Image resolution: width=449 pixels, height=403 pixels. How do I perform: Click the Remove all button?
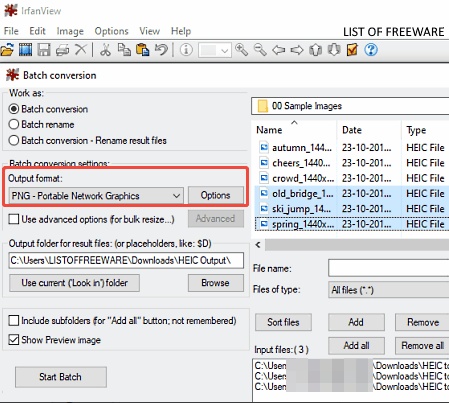tap(422, 346)
